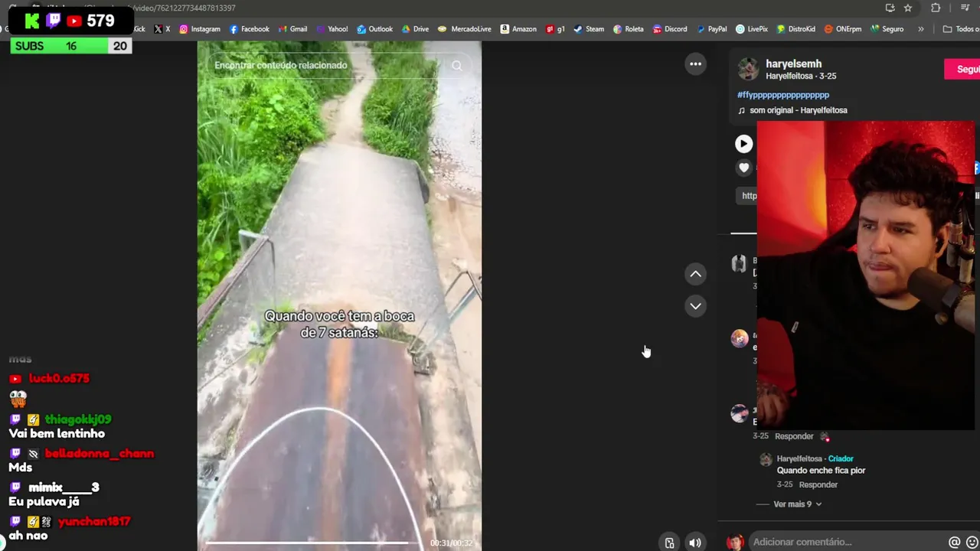Open the haryelsemh profile name
The height and width of the screenshot is (551, 980).
coord(793,64)
